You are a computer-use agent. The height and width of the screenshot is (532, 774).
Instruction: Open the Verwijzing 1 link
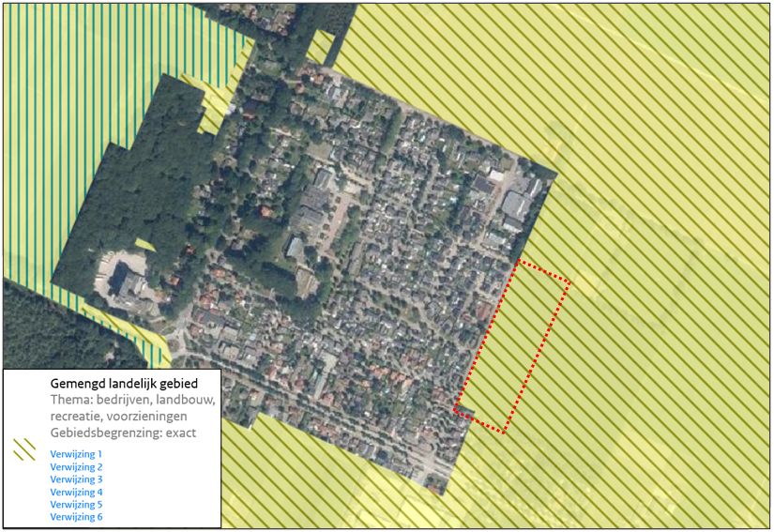click(76, 454)
